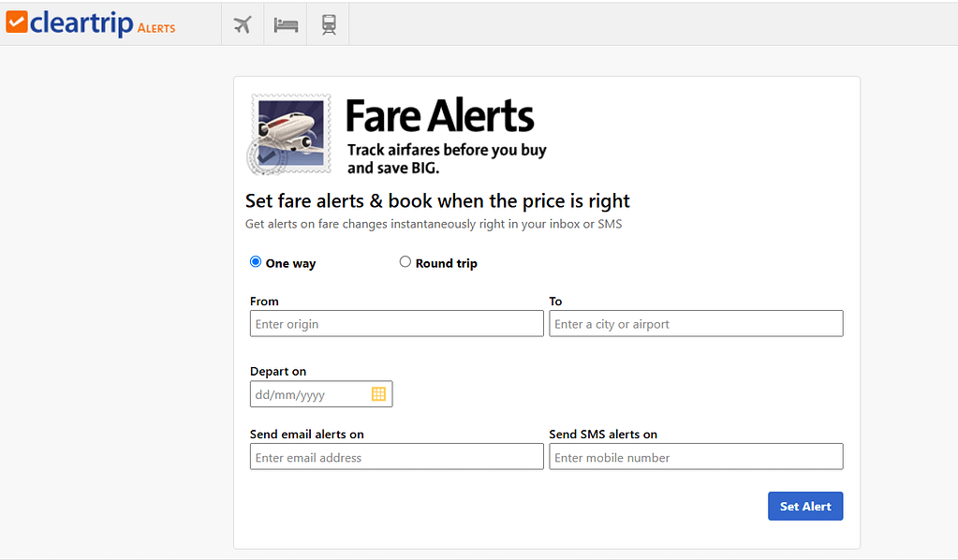This screenshot has height=560, width=958.
Task: Click the dd/mm/yyyy departure date field
Action: tap(321, 394)
